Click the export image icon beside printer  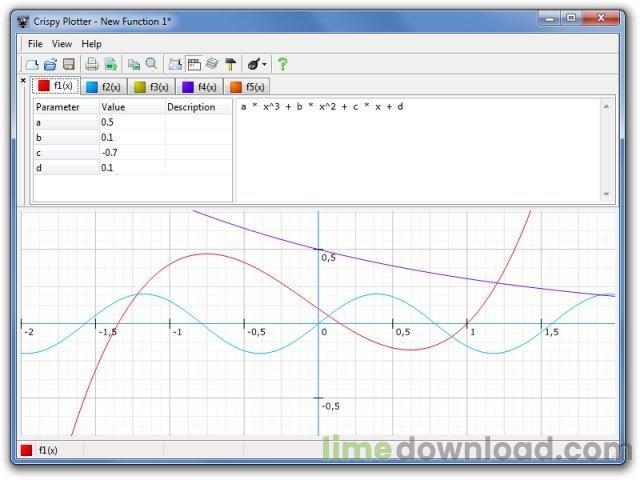tap(111, 64)
